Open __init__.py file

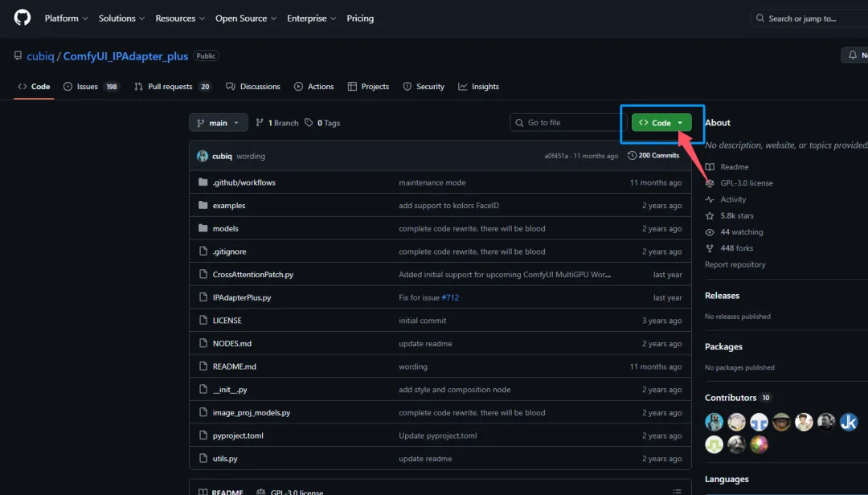point(230,390)
